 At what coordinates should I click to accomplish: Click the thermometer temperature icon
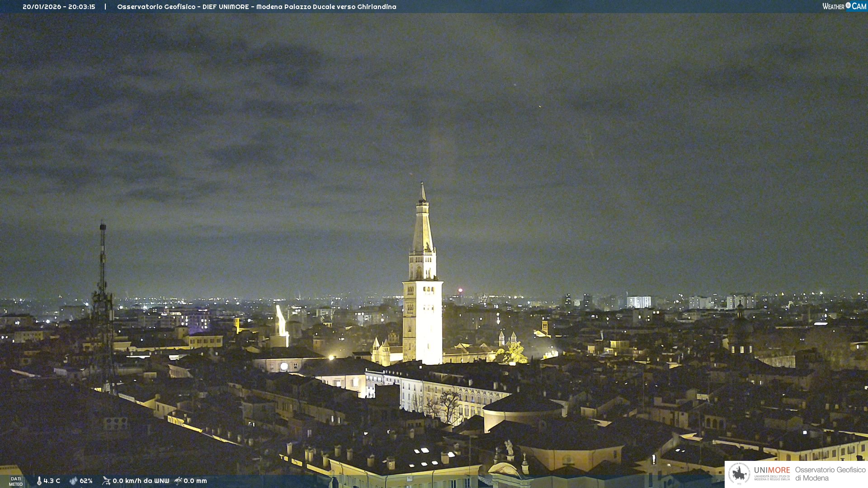[39, 481]
